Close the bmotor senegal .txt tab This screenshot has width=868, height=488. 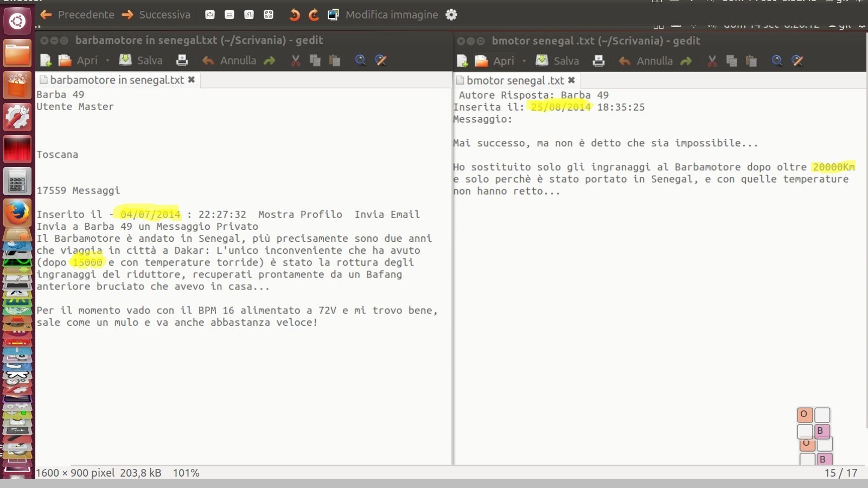[x=571, y=80]
